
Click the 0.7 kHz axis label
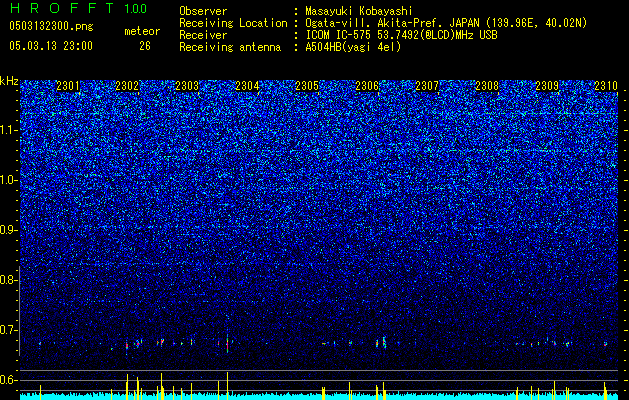point(7,330)
